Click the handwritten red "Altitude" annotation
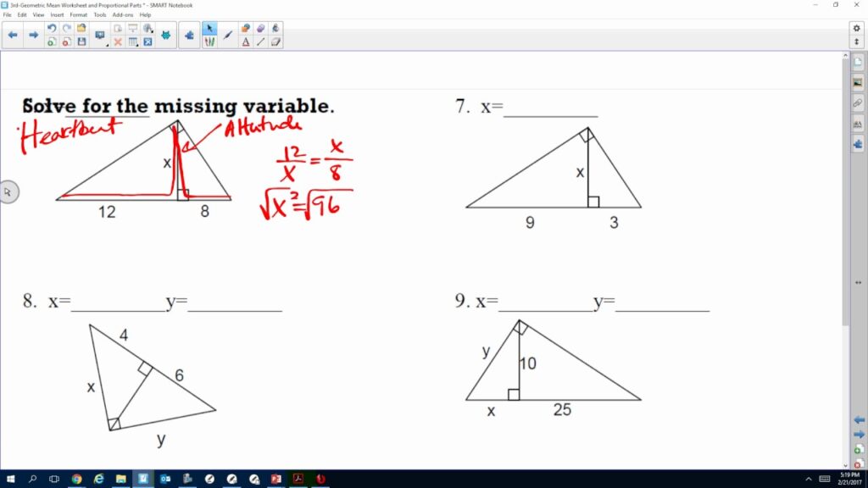Viewport: 868px width, 488px height. point(263,128)
